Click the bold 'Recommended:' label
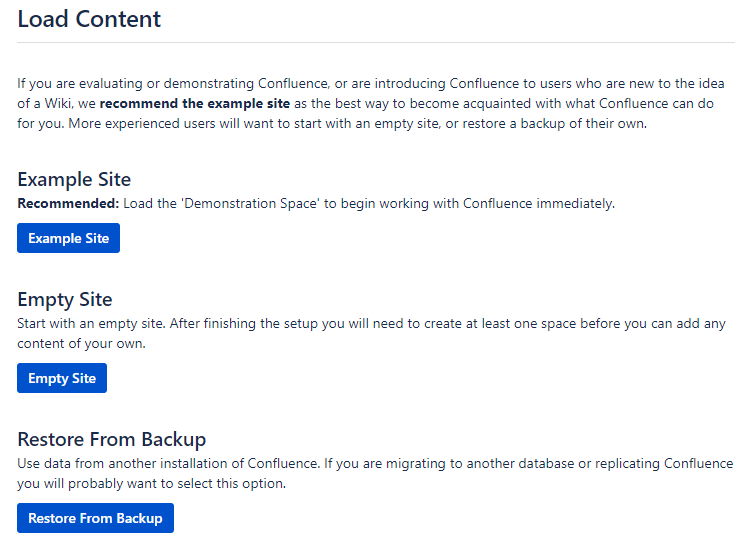The width and height of the screenshot is (750, 537). (x=68, y=203)
